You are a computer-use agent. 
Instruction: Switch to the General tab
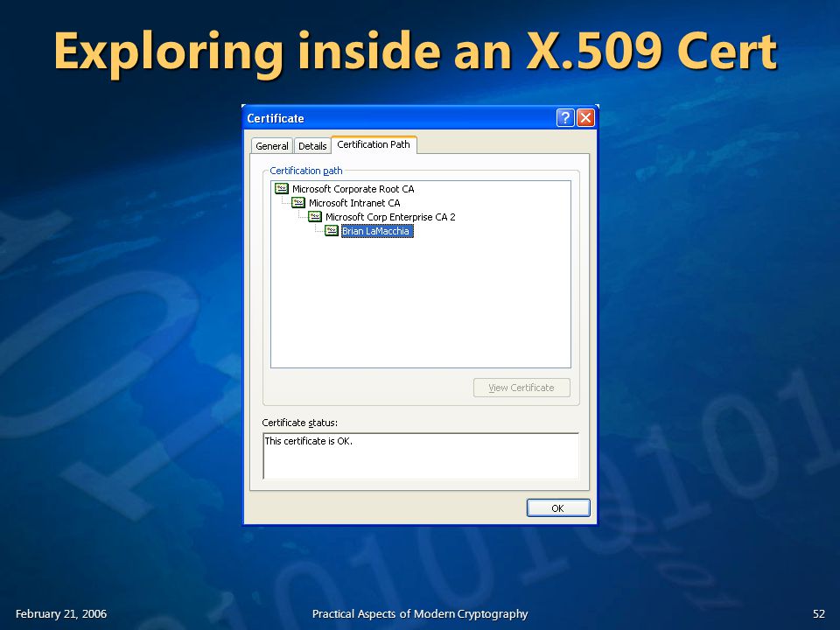[271, 146]
